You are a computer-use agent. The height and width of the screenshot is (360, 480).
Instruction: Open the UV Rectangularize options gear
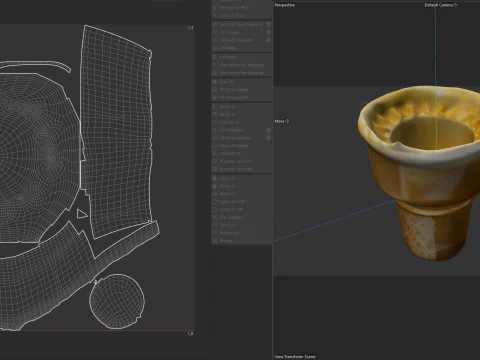tap(268, 138)
